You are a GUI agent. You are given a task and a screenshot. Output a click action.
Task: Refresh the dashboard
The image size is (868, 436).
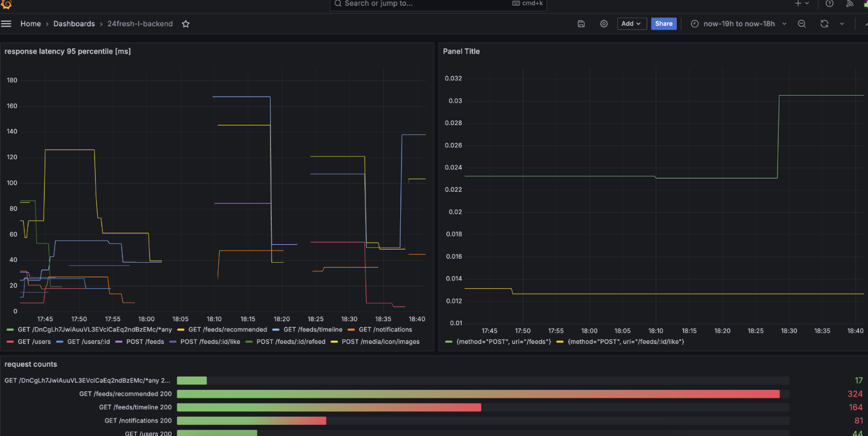(x=824, y=24)
